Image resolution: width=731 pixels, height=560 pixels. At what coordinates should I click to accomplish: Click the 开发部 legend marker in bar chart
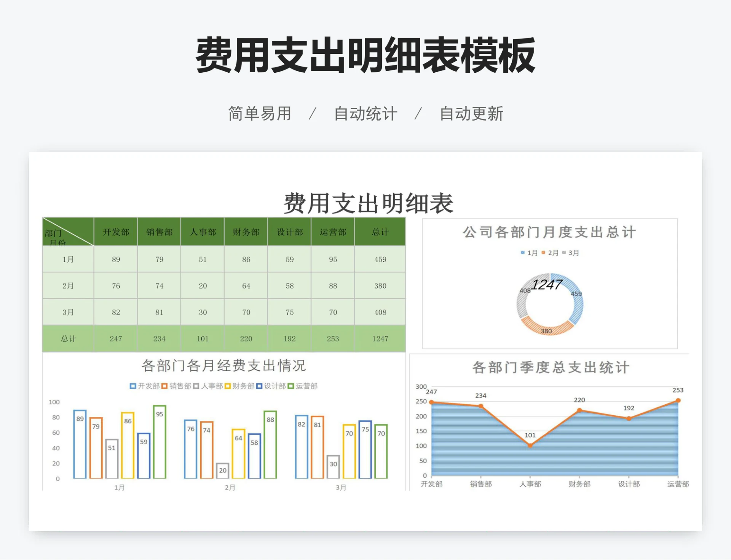(x=133, y=386)
